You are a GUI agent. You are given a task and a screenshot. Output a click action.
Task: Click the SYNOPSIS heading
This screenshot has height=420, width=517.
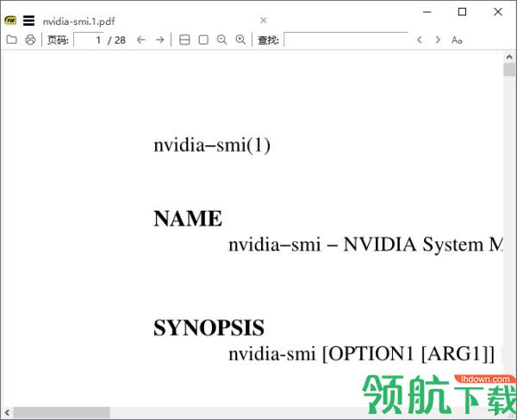[209, 328]
